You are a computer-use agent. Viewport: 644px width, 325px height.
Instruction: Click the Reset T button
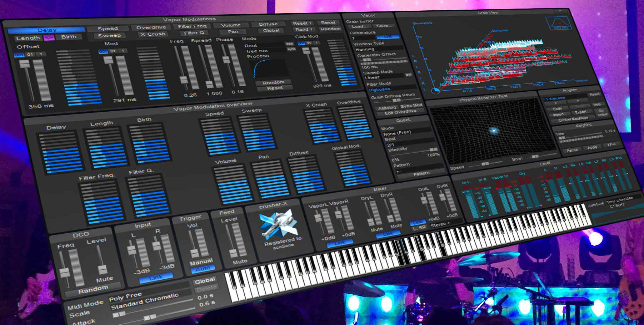(x=302, y=23)
